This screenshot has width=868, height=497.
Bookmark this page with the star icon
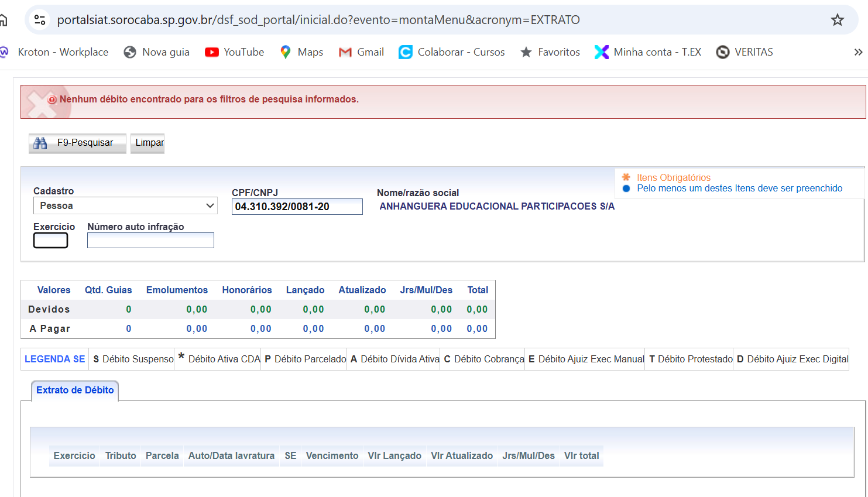pyautogui.click(x=838, y=20)
